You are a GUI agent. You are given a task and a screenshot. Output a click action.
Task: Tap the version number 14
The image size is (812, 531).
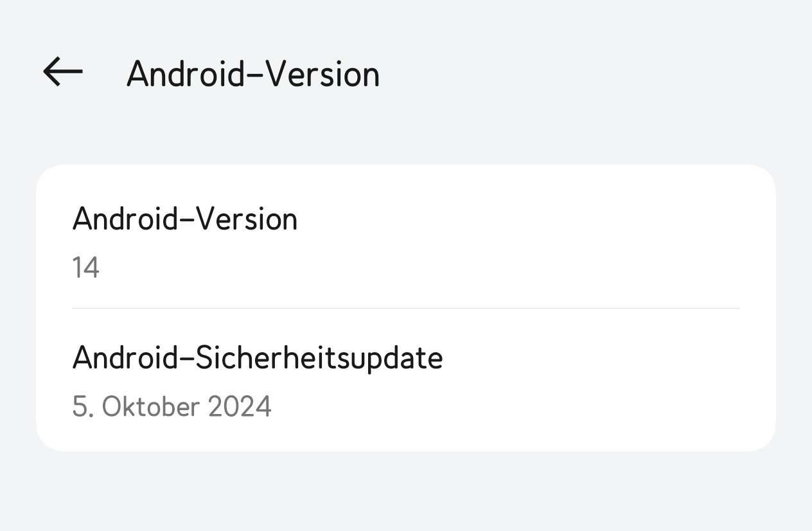(85, 267)
